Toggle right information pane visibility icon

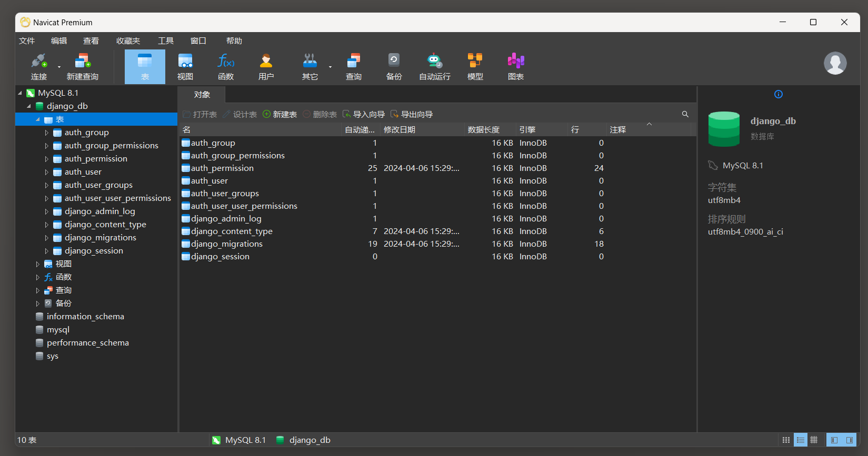(849, 440)
